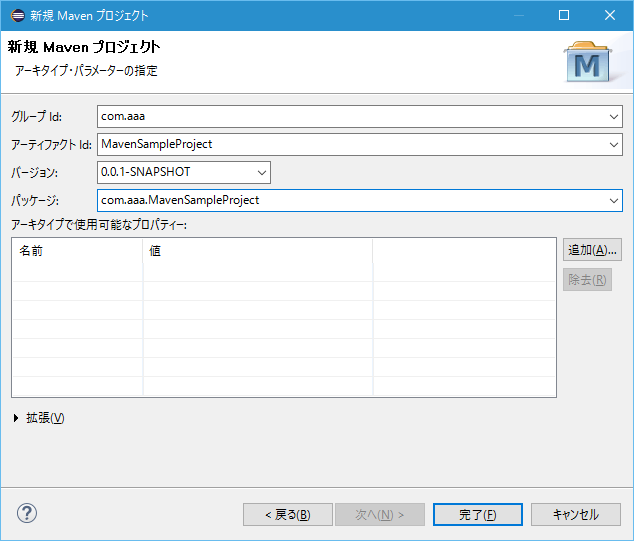Maximize the 新規 Maven プロジェクト window
This screenshot has height=541, width=634.
coord(564,15)
